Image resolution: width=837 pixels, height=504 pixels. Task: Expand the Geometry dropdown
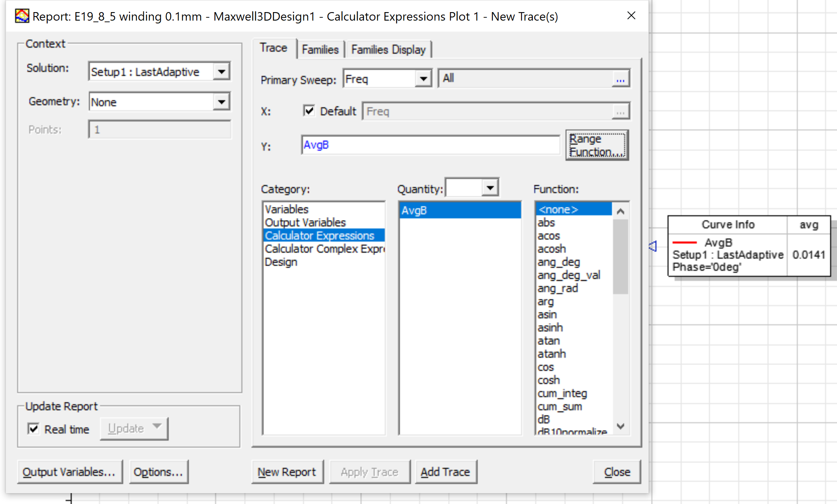click(221, 102)
